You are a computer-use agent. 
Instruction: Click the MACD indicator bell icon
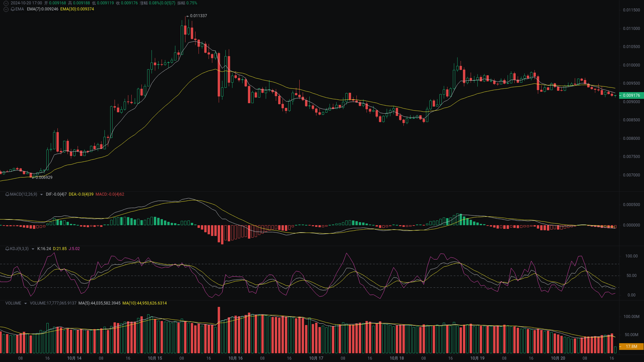7,194
